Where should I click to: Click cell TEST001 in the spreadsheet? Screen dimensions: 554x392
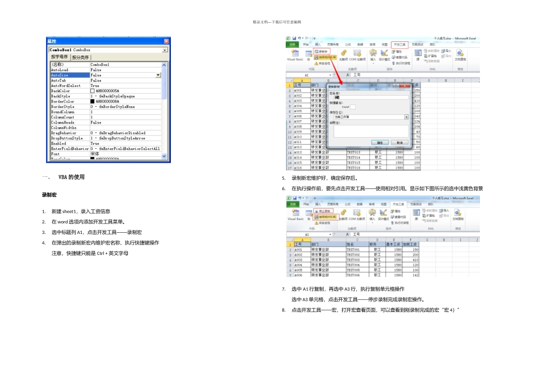tap(357, 250)
